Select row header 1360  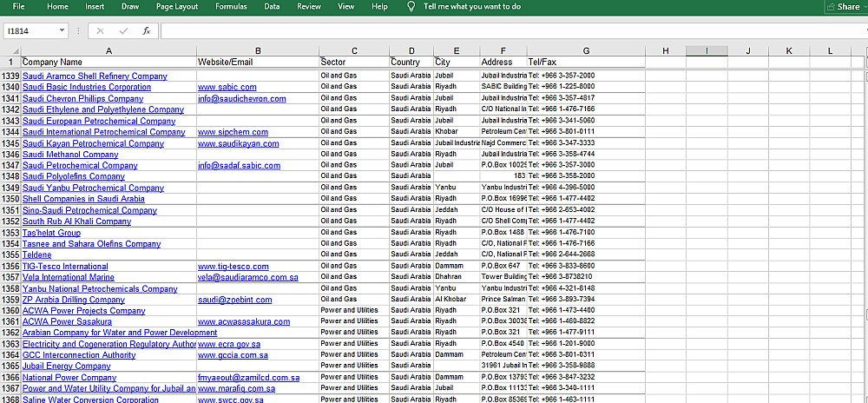[x=10, y=311]
